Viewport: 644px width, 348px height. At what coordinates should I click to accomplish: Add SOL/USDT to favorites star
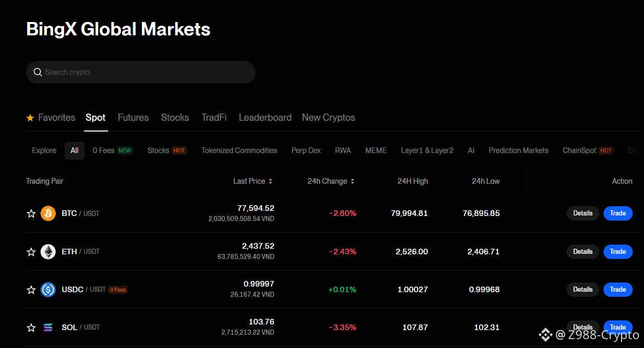tap(31, 328)
